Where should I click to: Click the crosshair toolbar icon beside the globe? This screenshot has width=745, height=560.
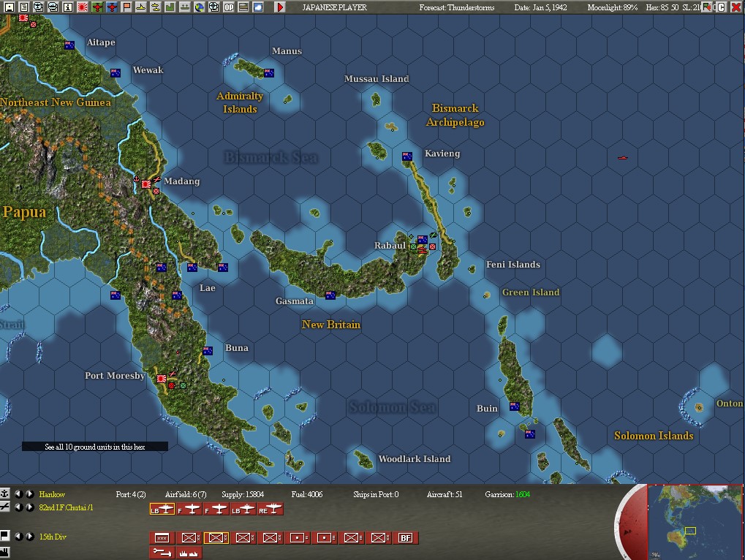click(214, 7)
